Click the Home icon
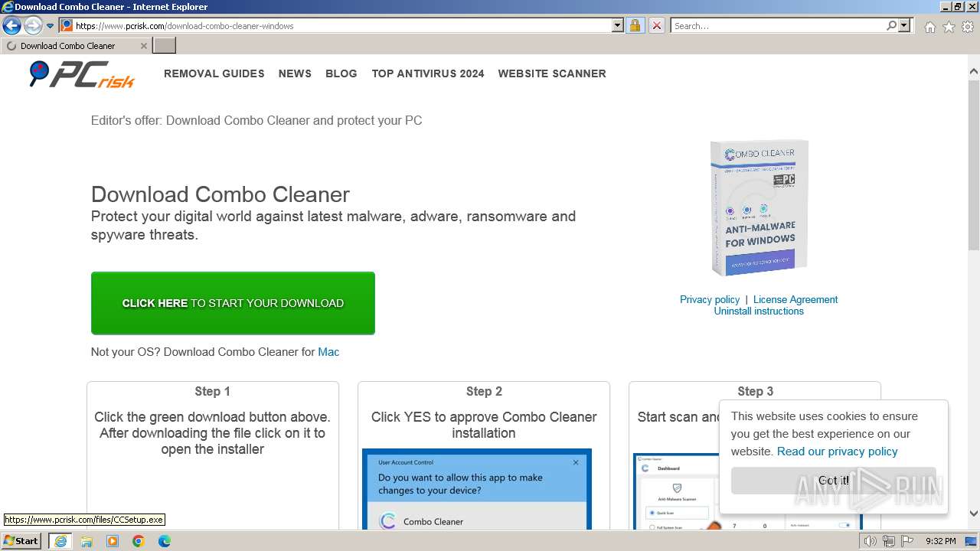Viewport: 980px width, 551px height. [x=929, y=27]
